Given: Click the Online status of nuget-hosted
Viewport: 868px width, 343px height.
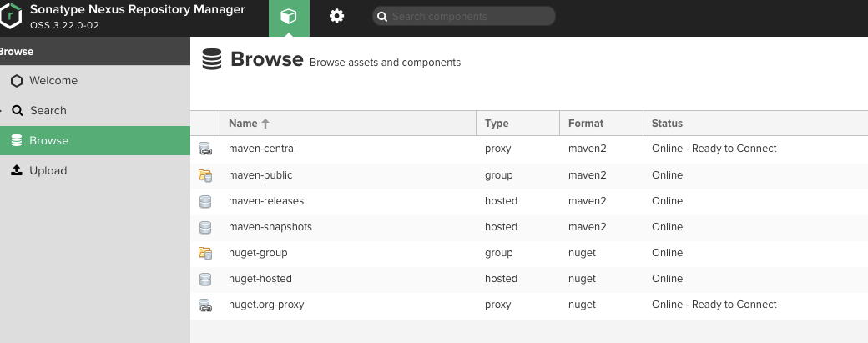Looking at the screenshot, I should coord(667,278).
